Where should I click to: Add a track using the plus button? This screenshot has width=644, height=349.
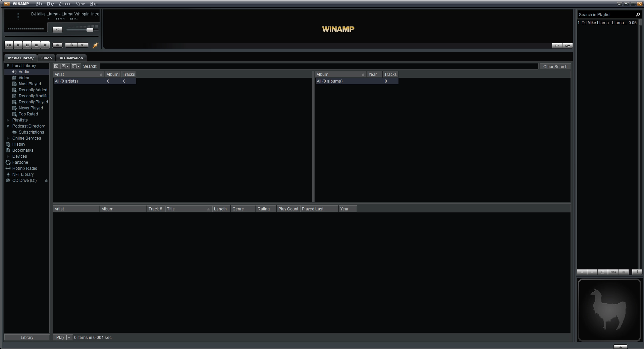click(x=582, y=272)
